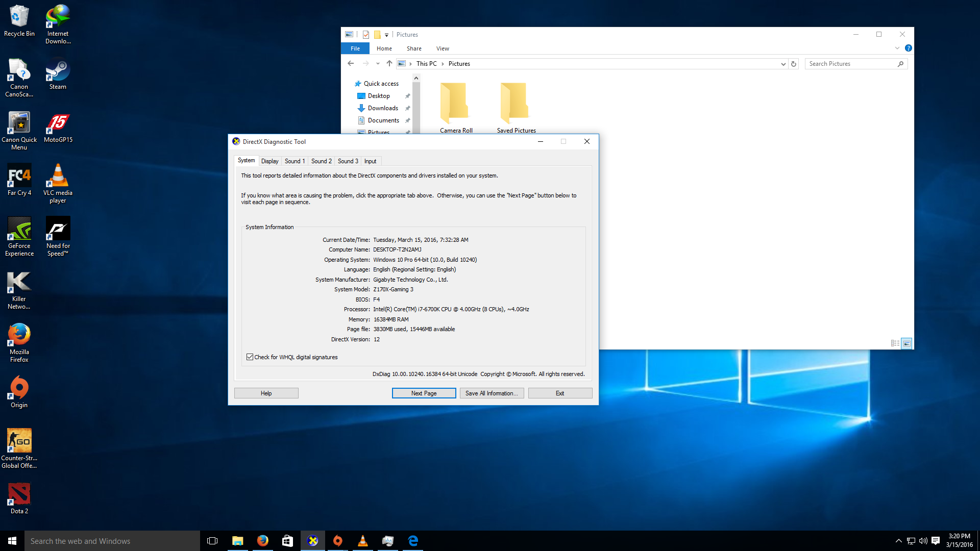Viewport: 980px width, 551px height.
Task: Expand the ribbon with the chevron
Action: pos(897,48)
